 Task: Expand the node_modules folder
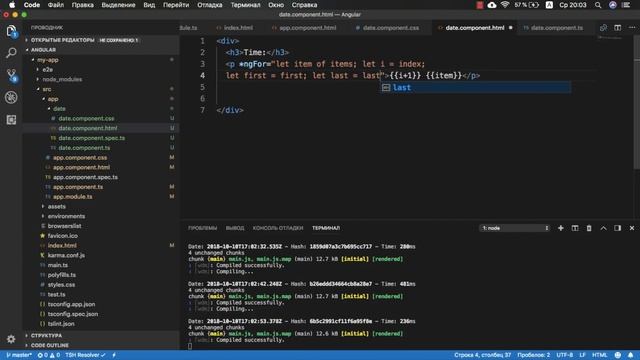(x=62, y=79)
